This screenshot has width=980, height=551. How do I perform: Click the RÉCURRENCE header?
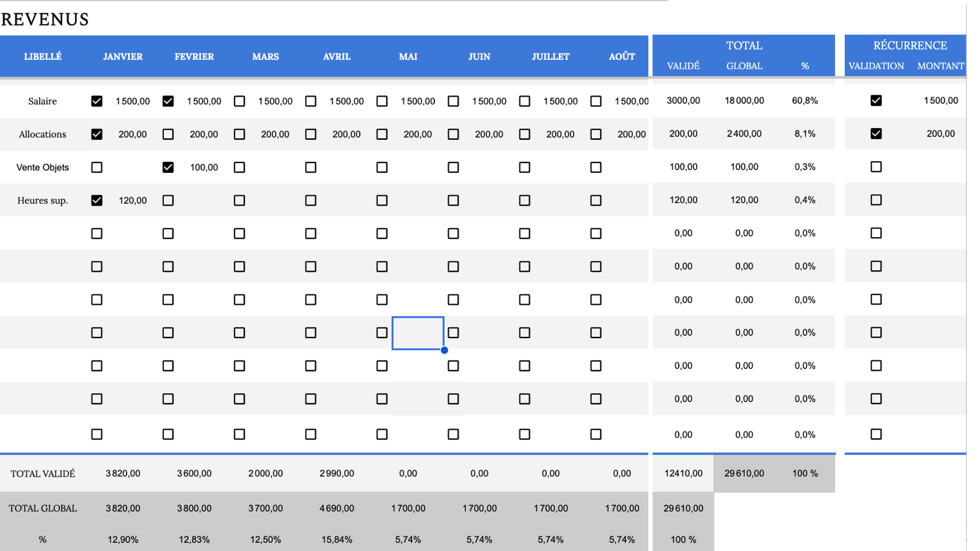(910, 46)
